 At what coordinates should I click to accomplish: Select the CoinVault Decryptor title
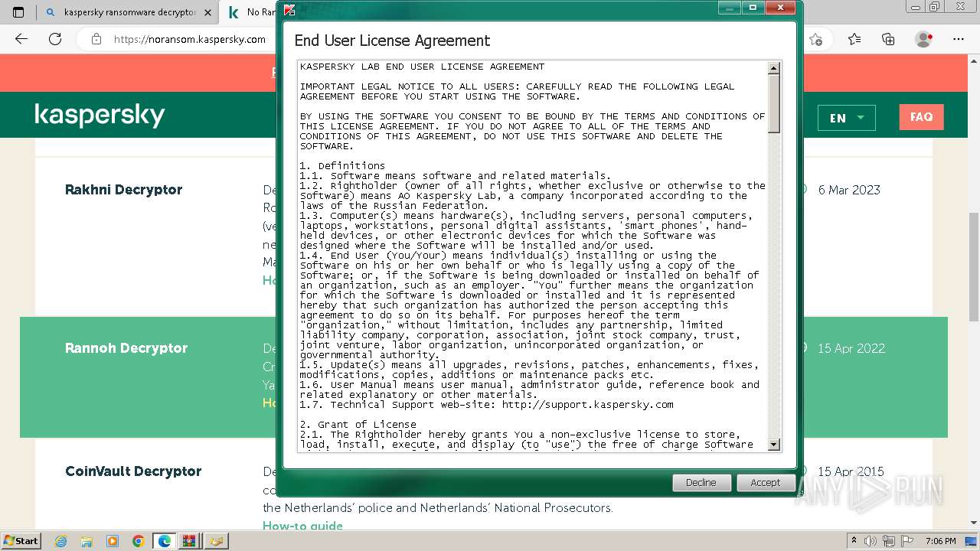(x=133, y=471)
